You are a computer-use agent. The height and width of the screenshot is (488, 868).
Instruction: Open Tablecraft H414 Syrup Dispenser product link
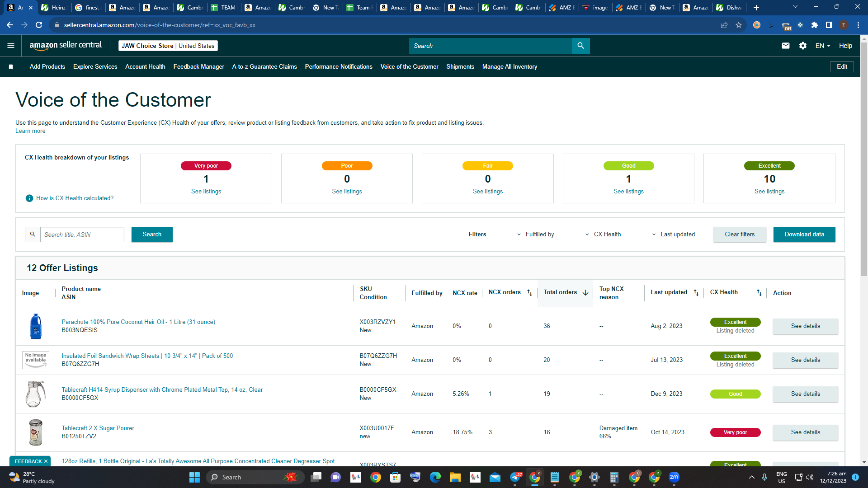tap(162, 390)
